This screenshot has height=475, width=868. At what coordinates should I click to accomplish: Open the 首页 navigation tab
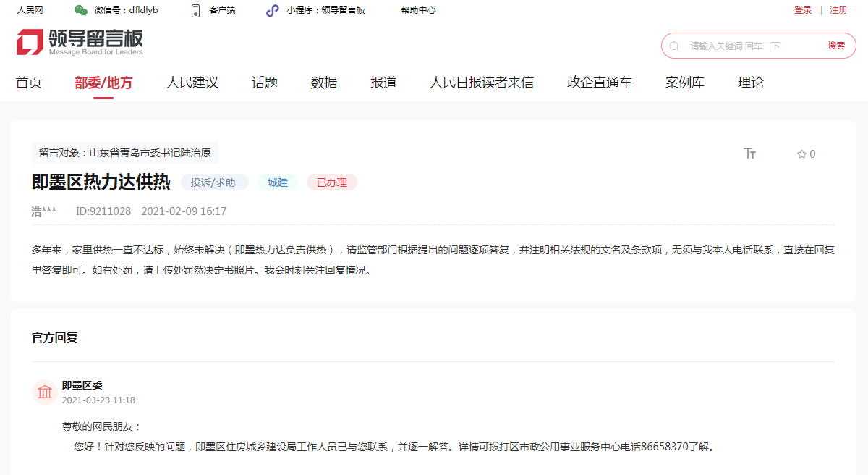click(x=29, y=83)
